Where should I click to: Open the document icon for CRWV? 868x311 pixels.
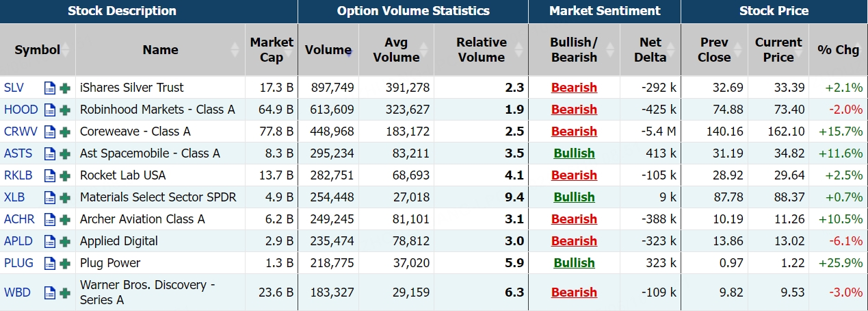(x=49, y=132)
